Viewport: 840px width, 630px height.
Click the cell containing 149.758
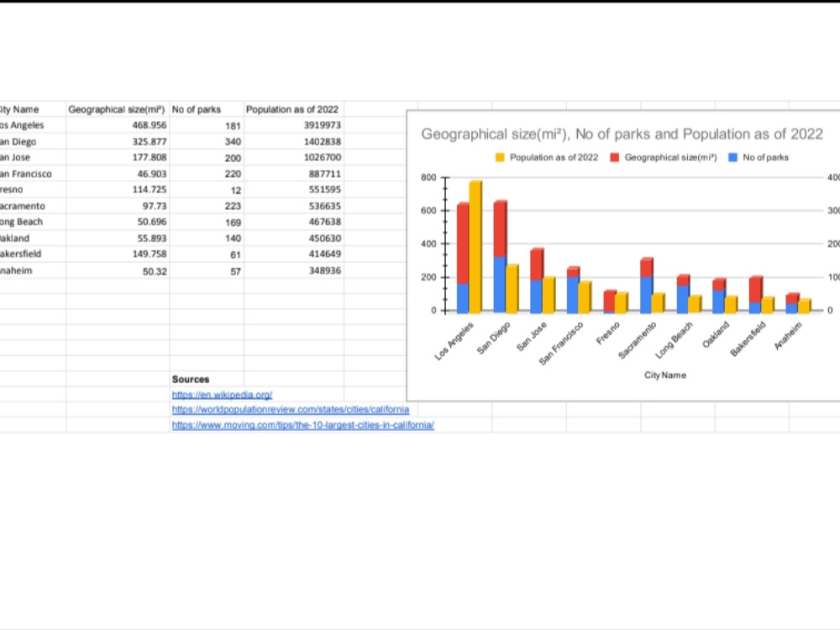click(x=118, y=254)
